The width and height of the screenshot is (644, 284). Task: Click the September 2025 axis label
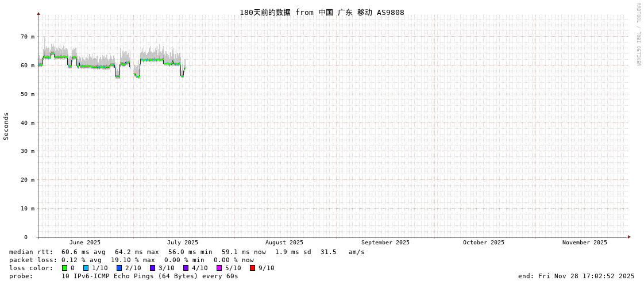(385, 243)
